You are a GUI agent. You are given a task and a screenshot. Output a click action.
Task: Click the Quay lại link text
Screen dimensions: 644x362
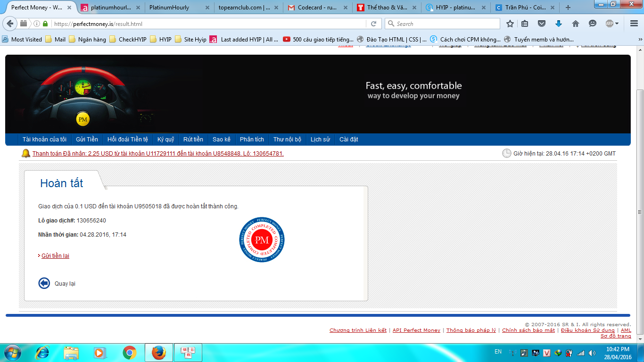65,284
